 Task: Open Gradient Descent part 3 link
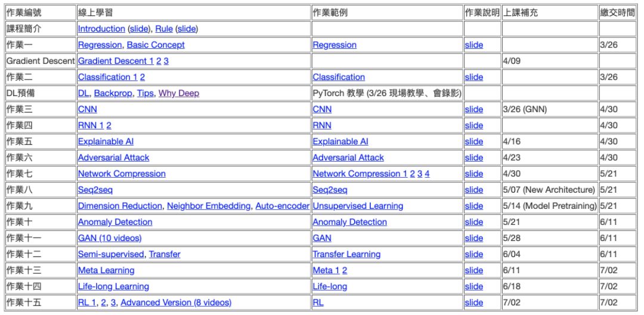[x=166, y=61]
